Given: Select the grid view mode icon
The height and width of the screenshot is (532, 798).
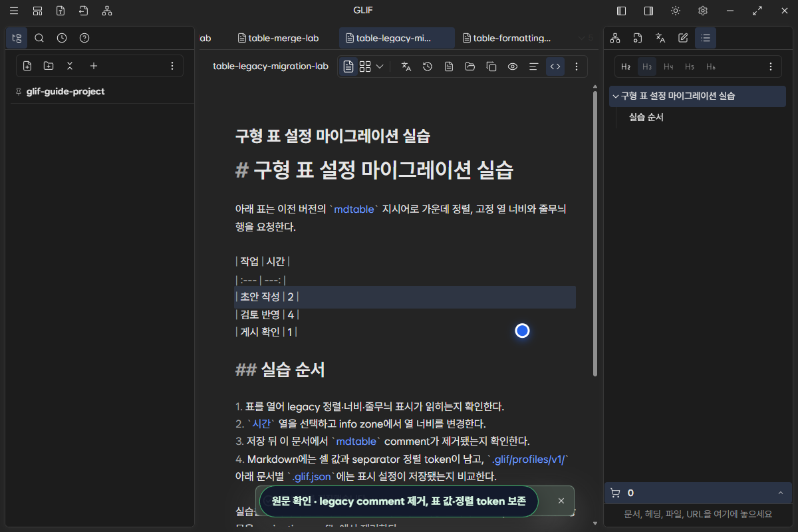Looking at the screenshot, I should tap(365, 66).
